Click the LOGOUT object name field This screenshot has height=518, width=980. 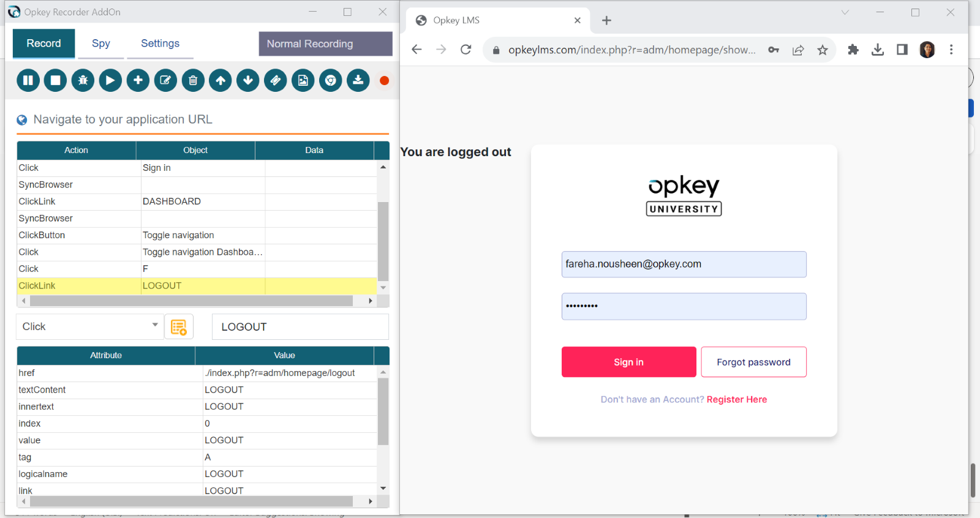pyautogui.click(x=300, y=327)
